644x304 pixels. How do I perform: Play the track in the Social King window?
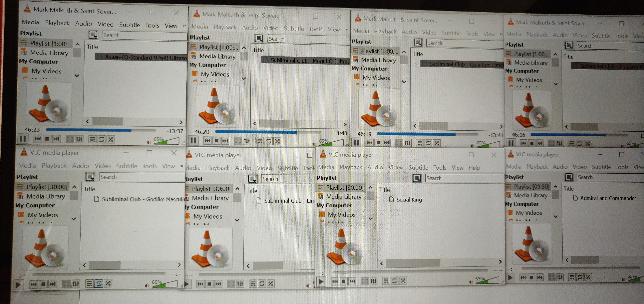click(x=321, y=282)
